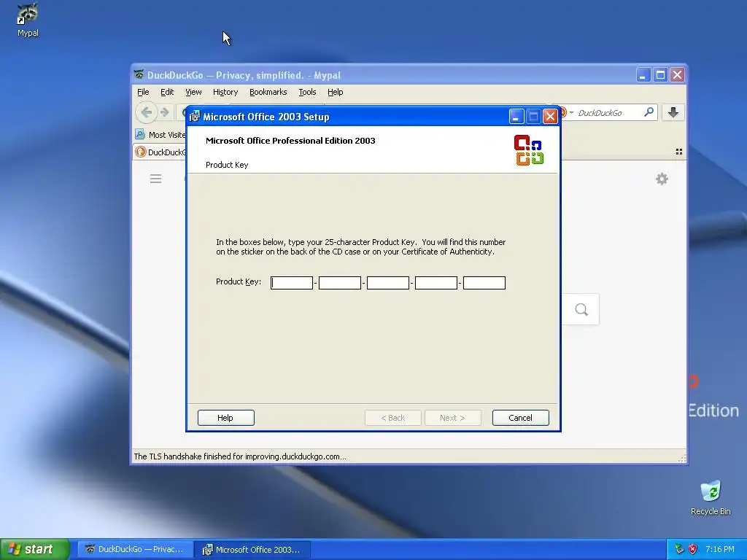The image size is (747, 560).
Task: Switch to the Microsoft Office 2003 taskbar button
Action: point(253,549)
